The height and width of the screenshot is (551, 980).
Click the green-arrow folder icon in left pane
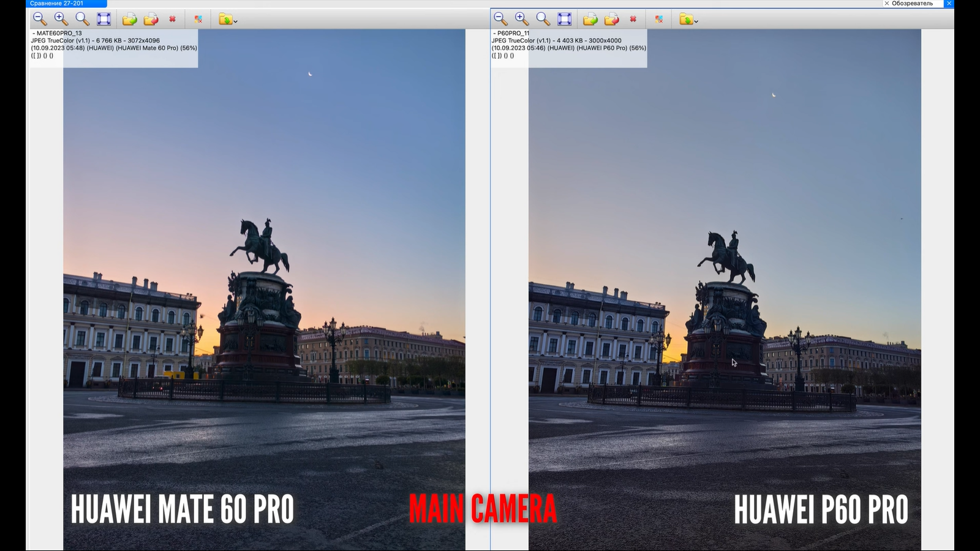129,20
